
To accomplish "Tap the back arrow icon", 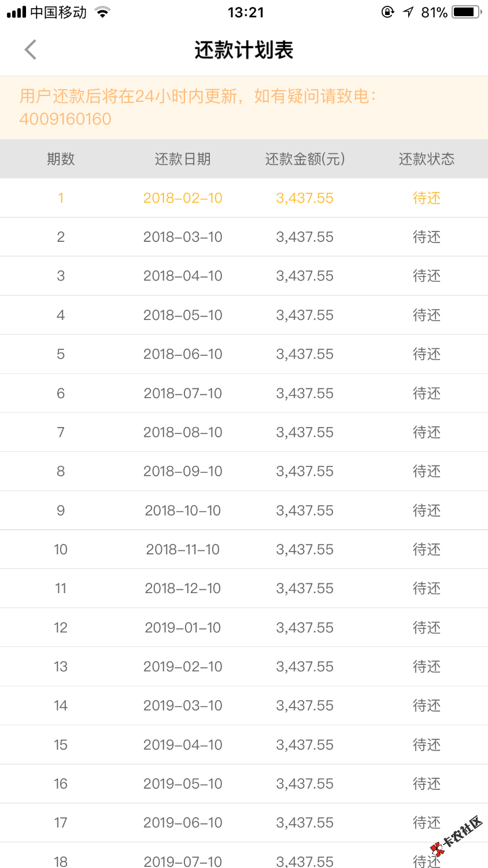I will click(31, 50).
